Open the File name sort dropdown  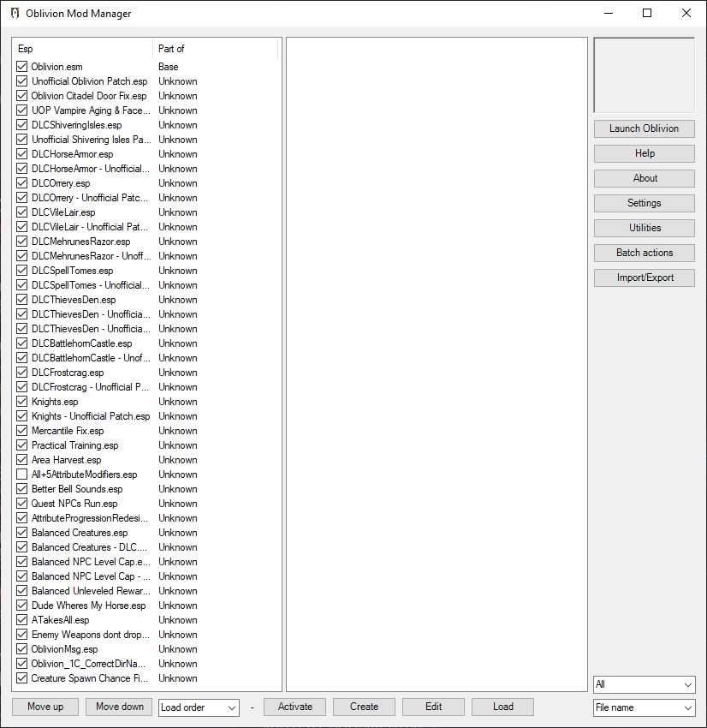(x=644, y=707)
